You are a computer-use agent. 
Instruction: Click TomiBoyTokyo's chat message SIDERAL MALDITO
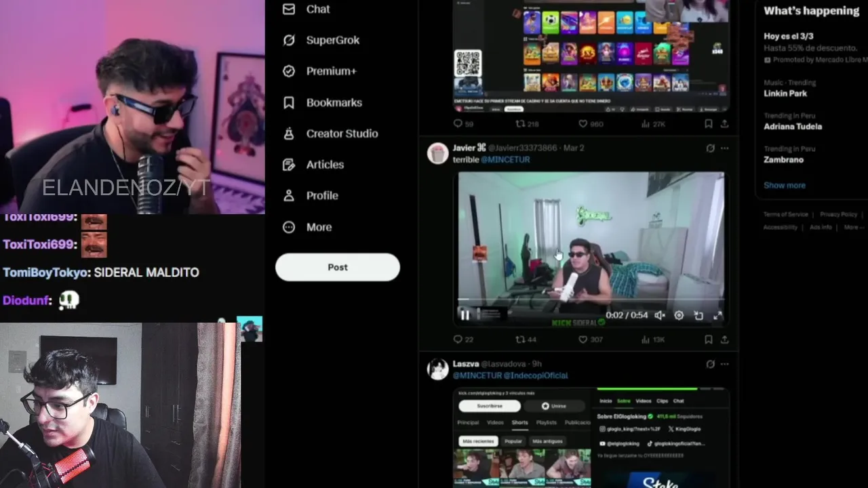(x=146, y=272)
